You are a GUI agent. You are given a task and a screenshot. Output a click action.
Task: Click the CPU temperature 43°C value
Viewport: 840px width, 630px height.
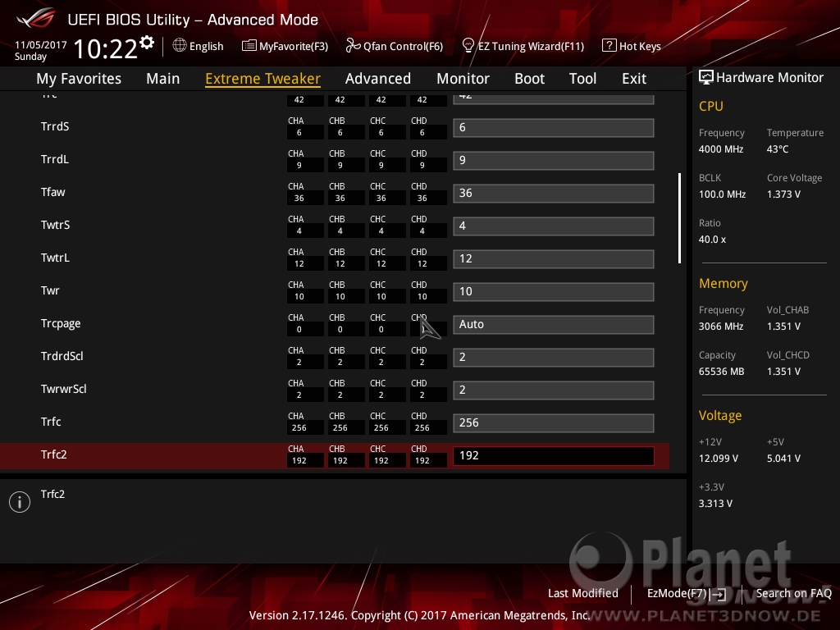point(778,149)
